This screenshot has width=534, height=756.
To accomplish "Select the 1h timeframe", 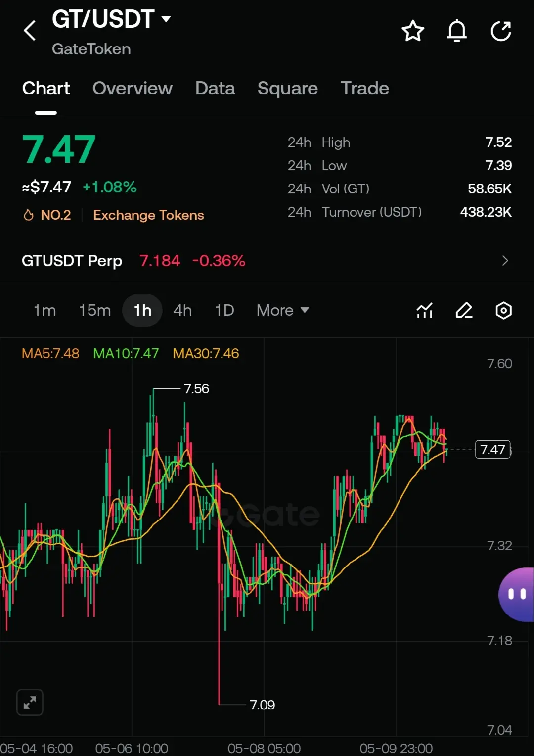I will [x=142, y=310].
